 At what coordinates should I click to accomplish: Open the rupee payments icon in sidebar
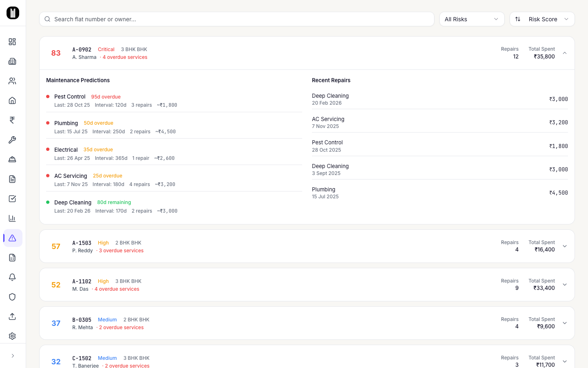click(x=12, y=120)
